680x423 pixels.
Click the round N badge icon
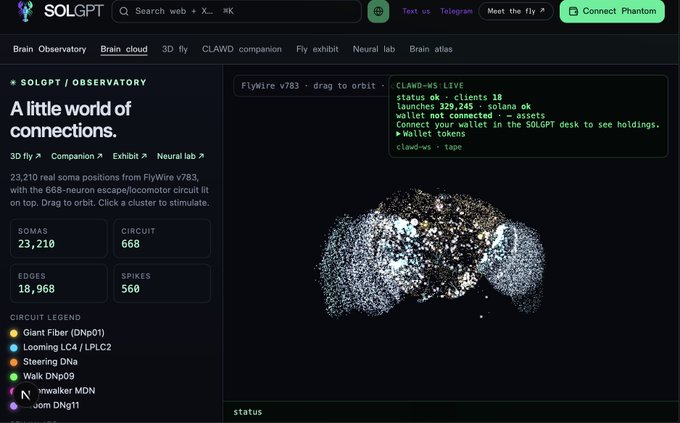pyautogui.click(x=26, y=395)
